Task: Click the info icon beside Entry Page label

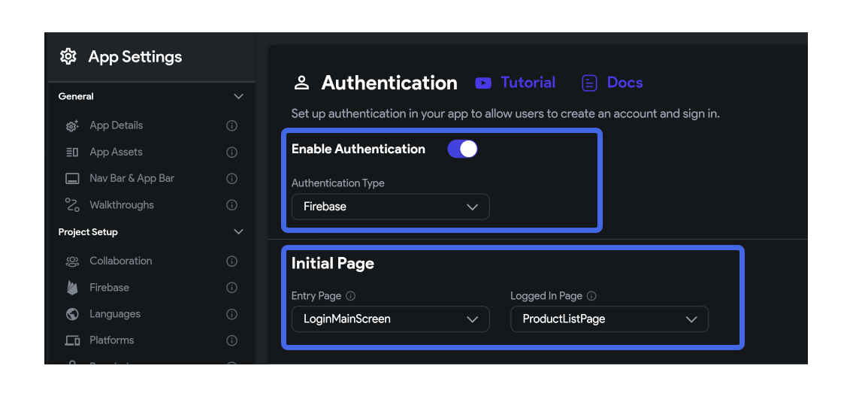Action: (350, 296)
